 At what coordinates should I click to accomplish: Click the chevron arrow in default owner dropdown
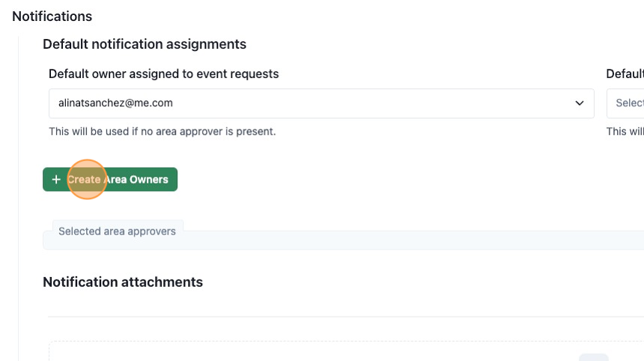pyautogui.click(x=579, y=103)
